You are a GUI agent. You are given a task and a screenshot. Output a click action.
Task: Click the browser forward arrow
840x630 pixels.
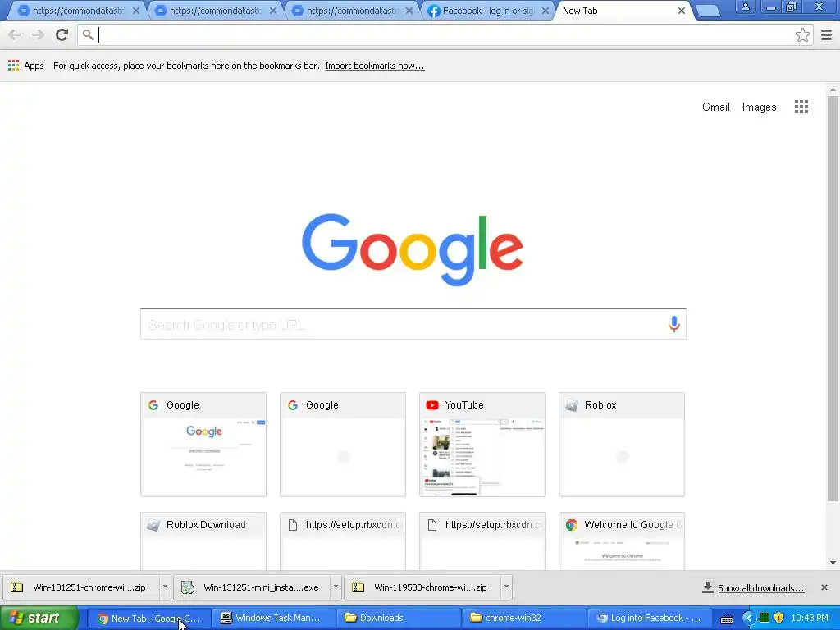(x=38, y=34)
